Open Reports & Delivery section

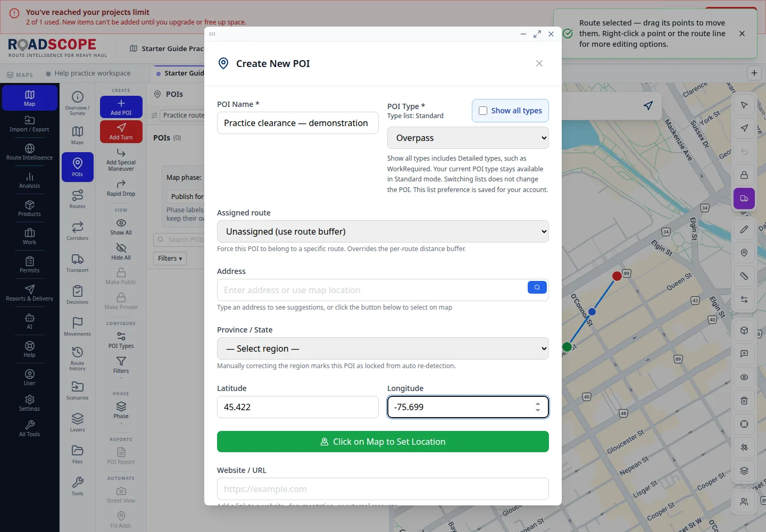29,293
